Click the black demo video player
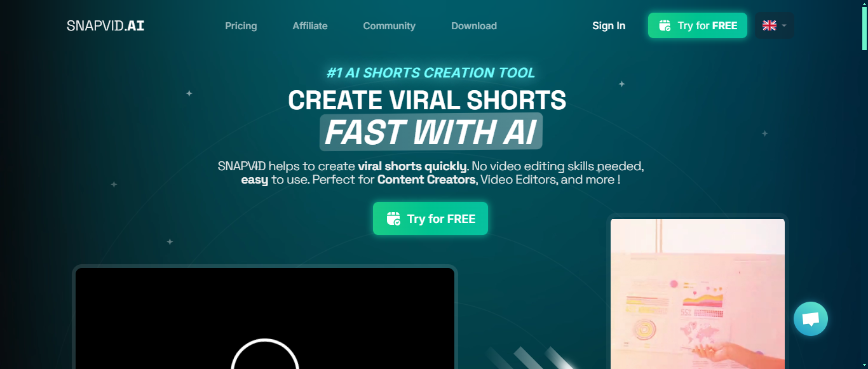The width and height of the screenshot is (868, 369). click(265, 318)
